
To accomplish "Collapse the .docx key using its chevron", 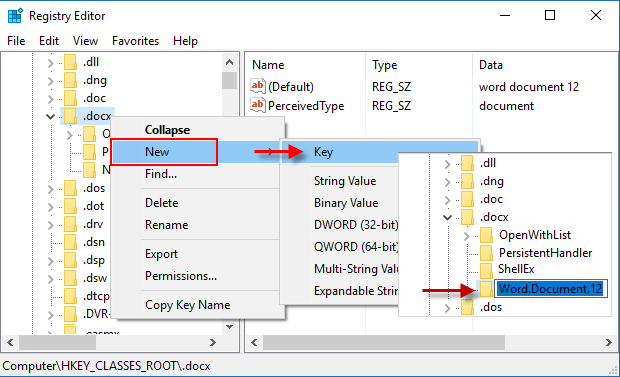I will [50, 116].
